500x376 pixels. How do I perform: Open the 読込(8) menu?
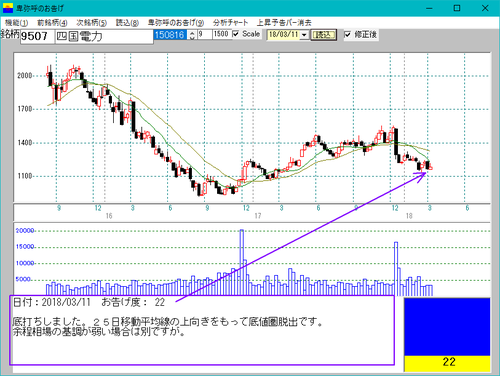[x=127, y=23]
